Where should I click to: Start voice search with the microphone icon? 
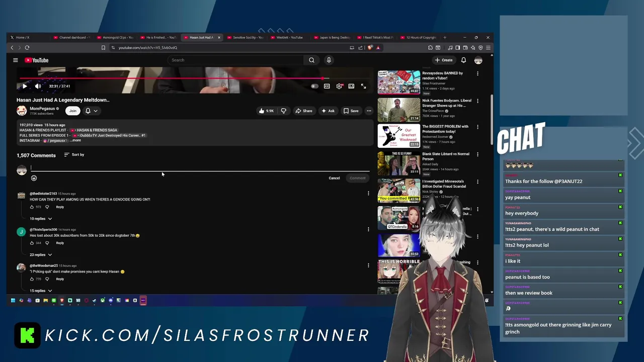[x=329, y=60]
